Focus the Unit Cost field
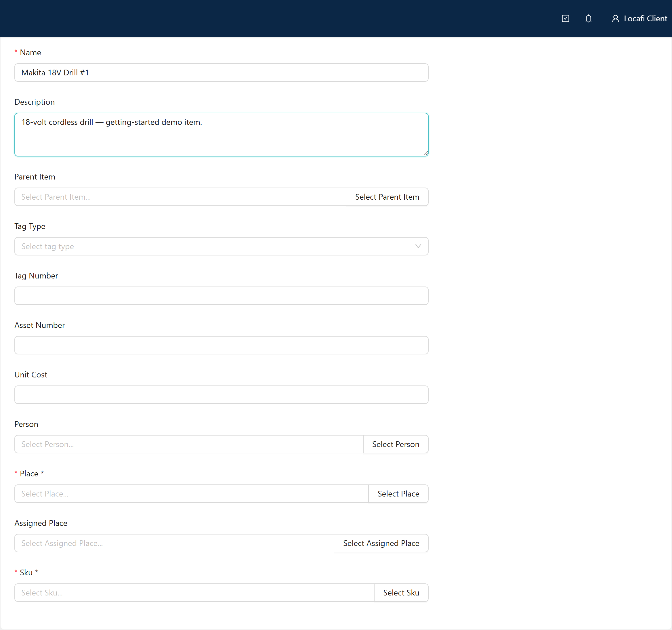 (x=222, y=395)
